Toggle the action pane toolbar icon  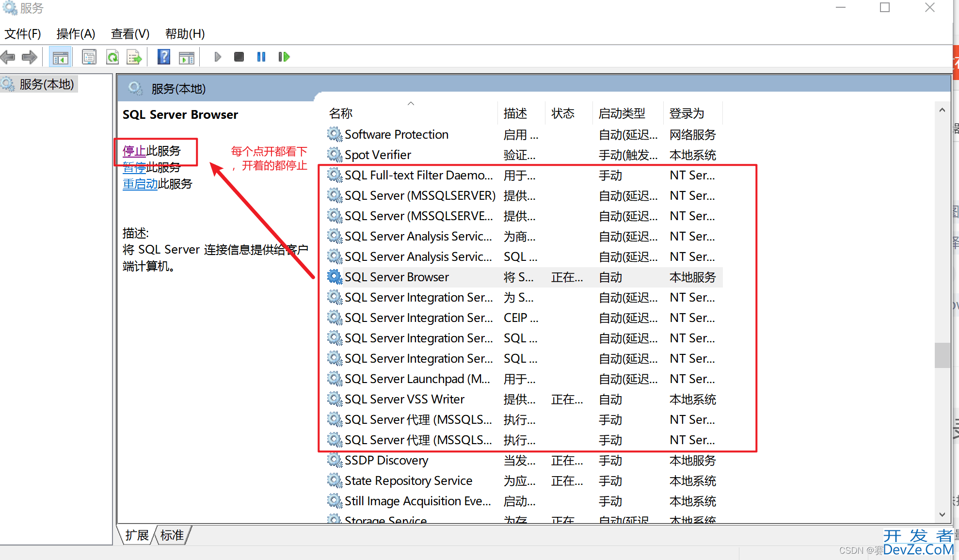click(x=187, y=57)
